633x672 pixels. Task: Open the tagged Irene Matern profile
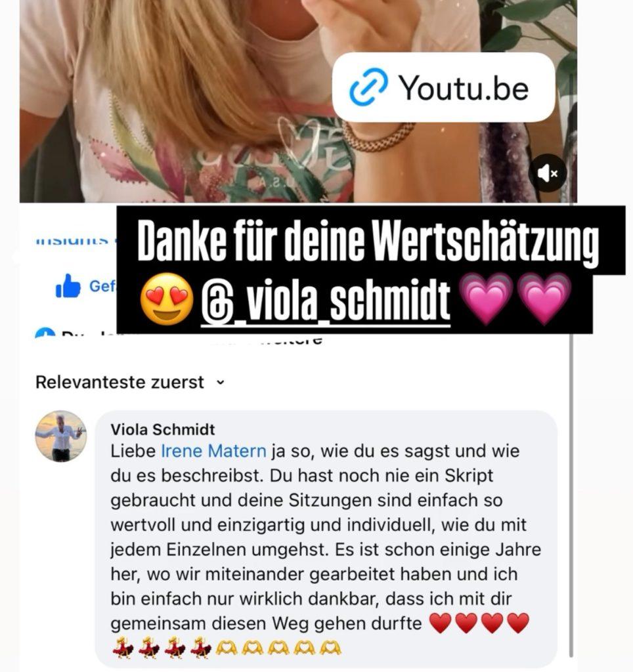pyautogui.click(x=213, y=451)
